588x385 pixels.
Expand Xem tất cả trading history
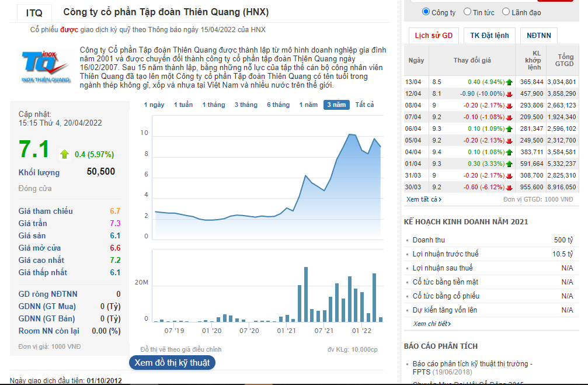424,199
